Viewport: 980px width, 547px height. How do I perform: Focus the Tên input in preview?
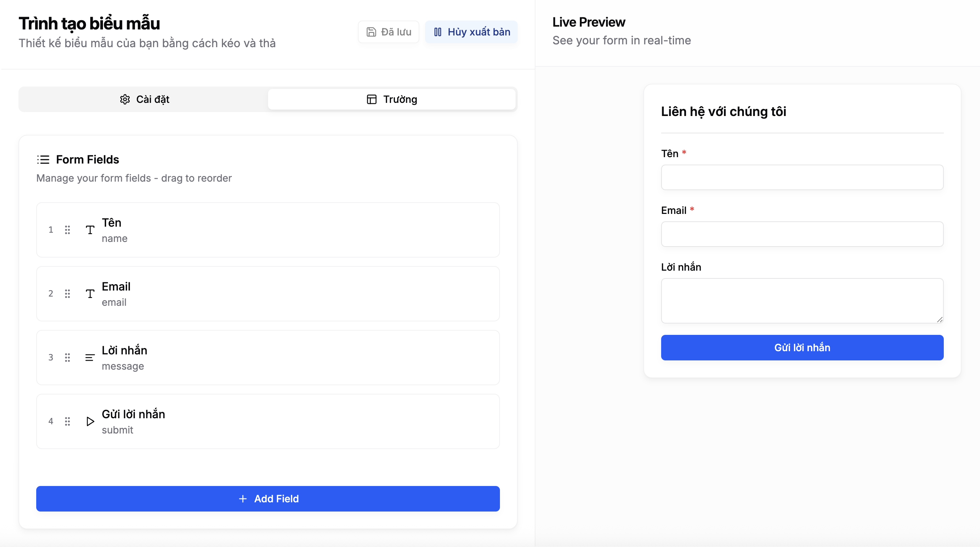pyautogui.click(x=802, y=177)
